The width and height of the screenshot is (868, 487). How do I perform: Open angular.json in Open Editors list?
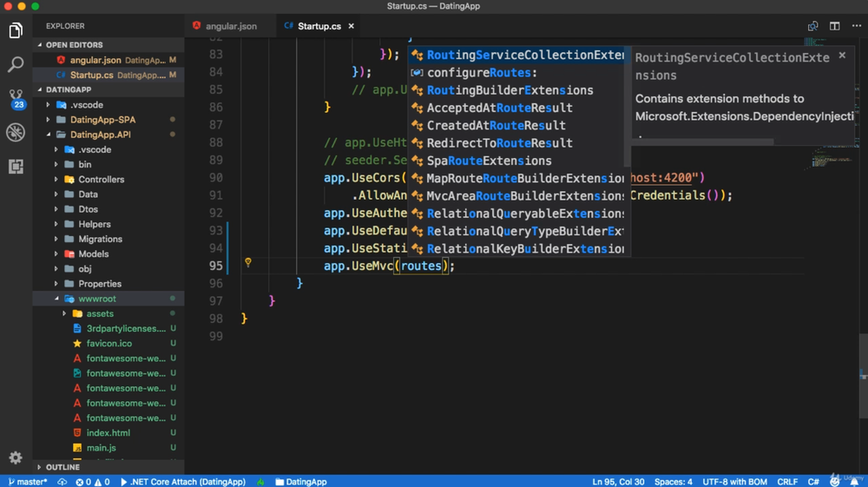pyautogui.click(x=108, y=60)
